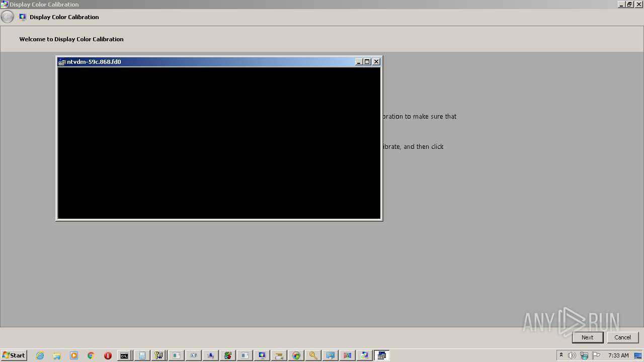The width and height of the screenshot is (644, 362).
Task: Click the Show Desktop button beside the clock
Action: tap(639, 355)
